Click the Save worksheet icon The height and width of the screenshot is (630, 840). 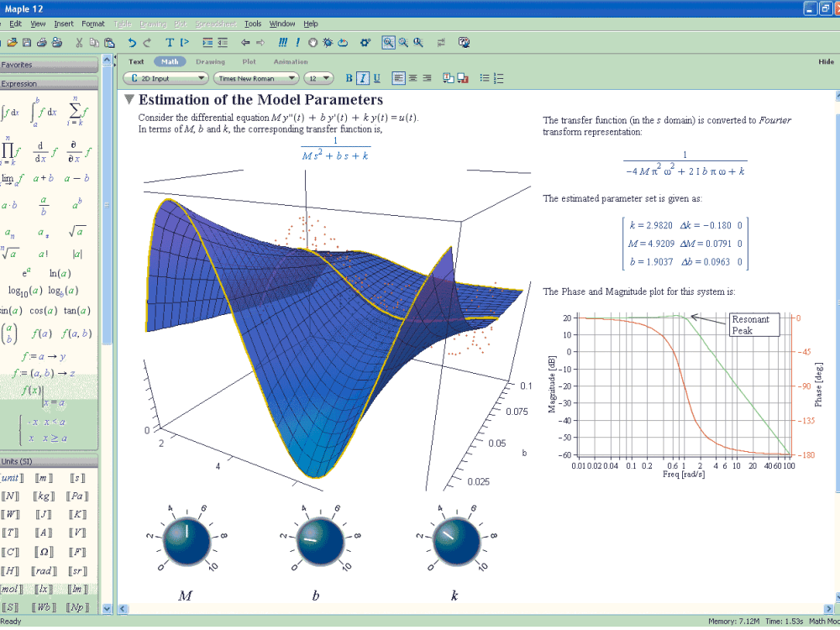(x=27, y=43)
